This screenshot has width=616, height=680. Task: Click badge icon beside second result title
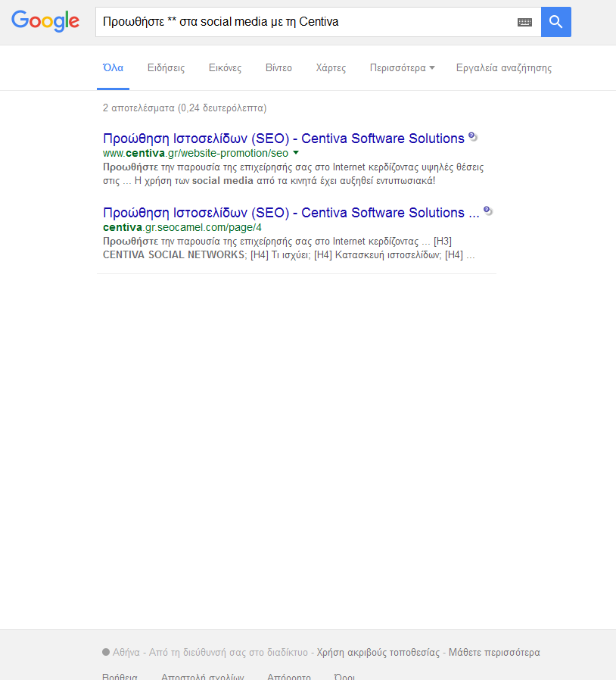click(x=487, y=211)
